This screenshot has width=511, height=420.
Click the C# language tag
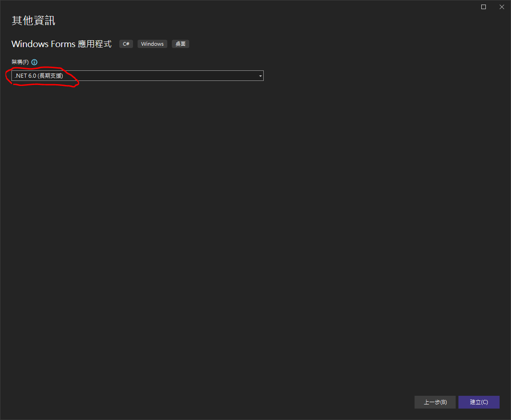pyautogui.click(x=126, y=44)
